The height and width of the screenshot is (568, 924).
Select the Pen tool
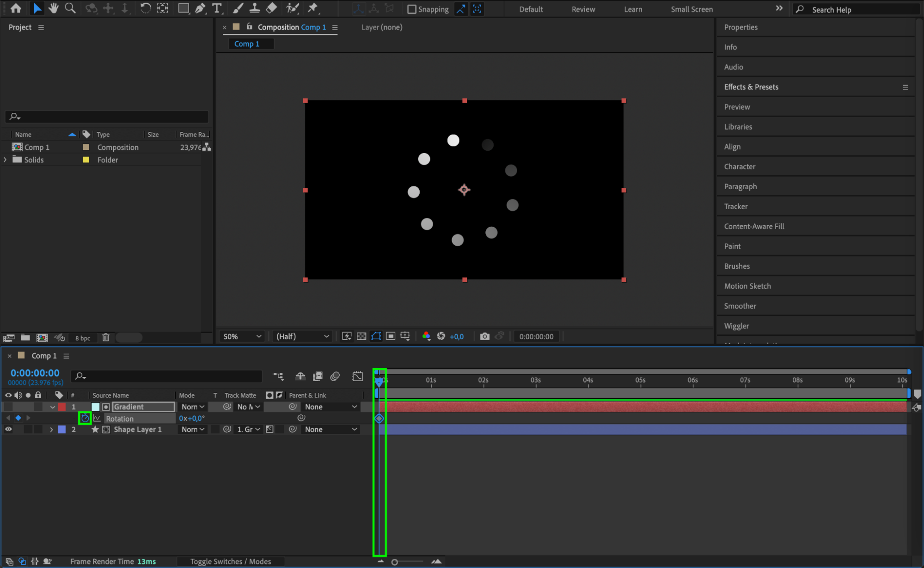pos(200,8)
